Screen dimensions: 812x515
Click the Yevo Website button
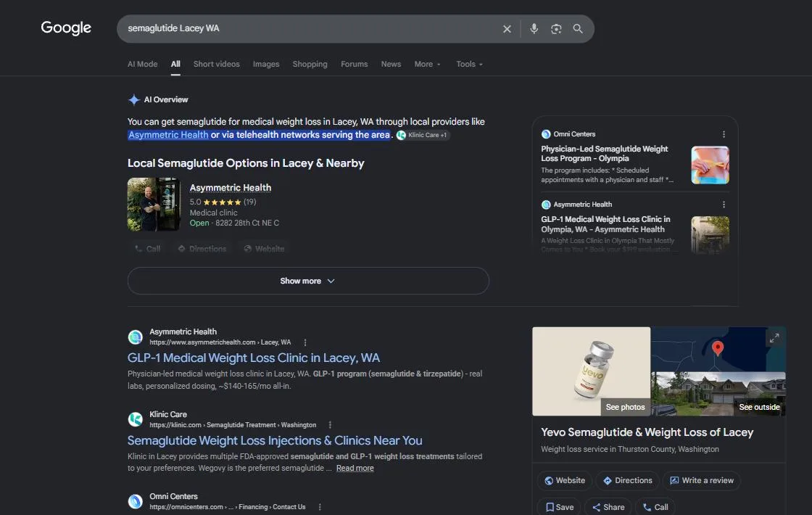565,481
